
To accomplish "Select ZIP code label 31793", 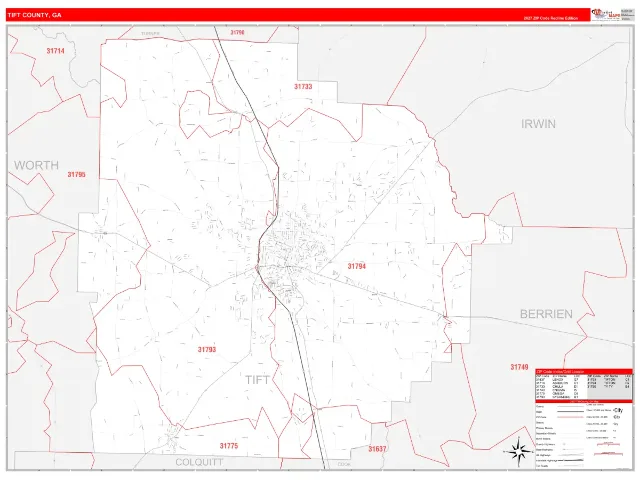I will 207,350.
